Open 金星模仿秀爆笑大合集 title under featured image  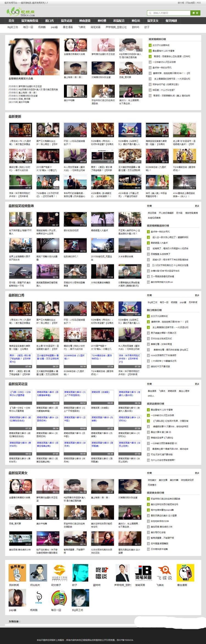(21, 79)
